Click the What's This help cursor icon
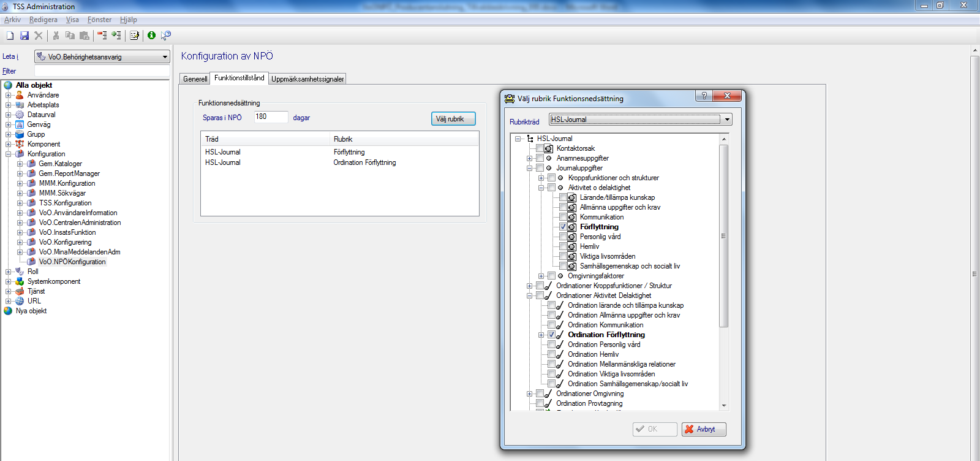Image resolution: width=980 pixels, height=461 pixels. point(166,36)
